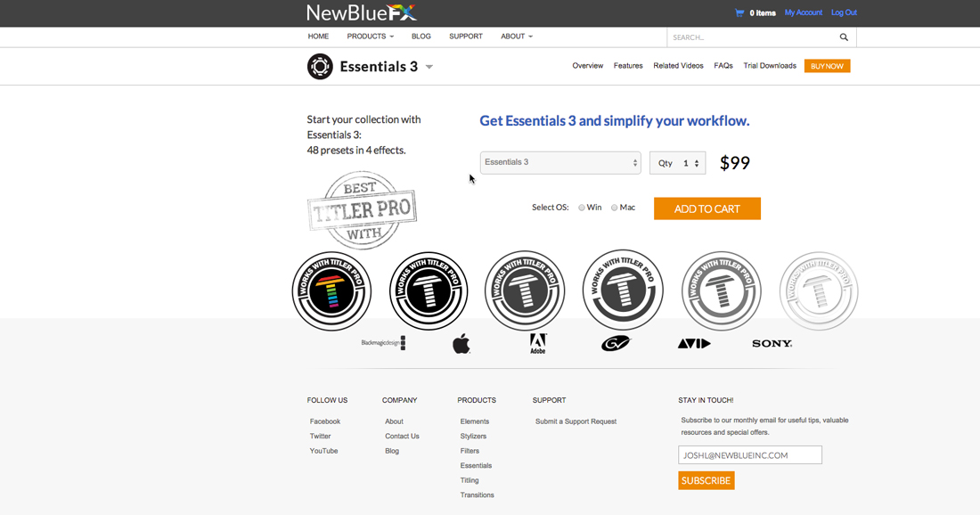Open the Twitter footer link
The width and height of the screenshot is (980, 515).
(x=320, y=437)
